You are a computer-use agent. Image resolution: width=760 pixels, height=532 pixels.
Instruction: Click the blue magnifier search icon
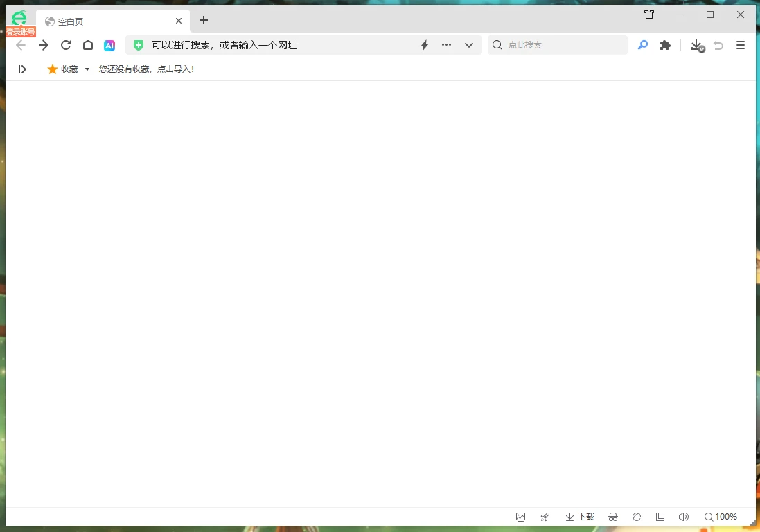coord(643,45)
